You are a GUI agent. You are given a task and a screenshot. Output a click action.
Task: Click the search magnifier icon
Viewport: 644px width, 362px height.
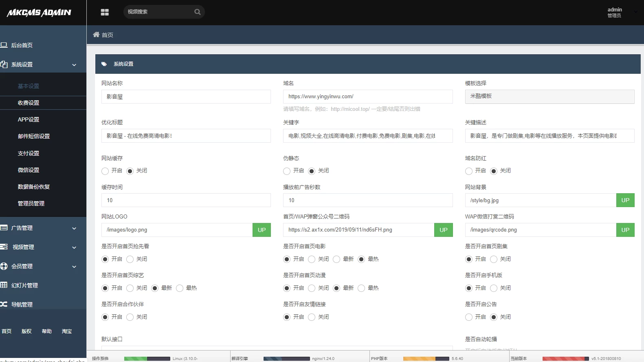click(x=198, y=12)
